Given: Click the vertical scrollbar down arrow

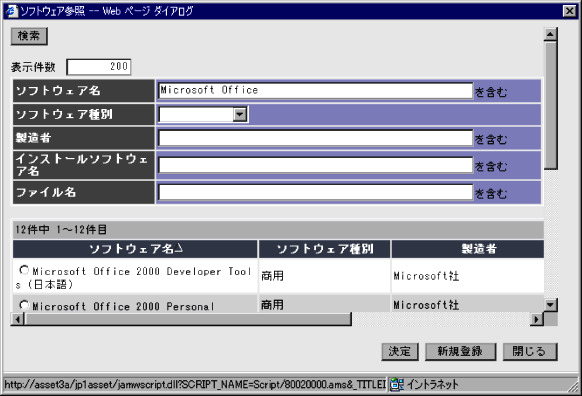Looking at the screenshot, I should click(x=550, y=305).
